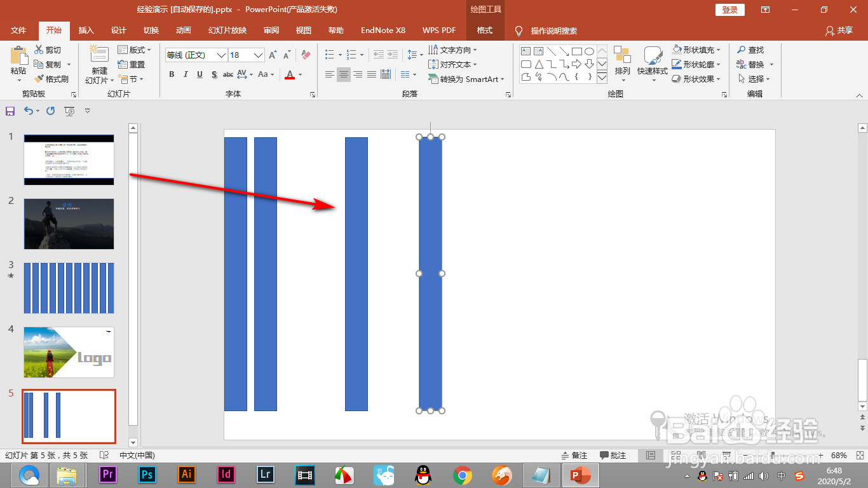This screenshot has width=868, height=488.
Task: Save the presentation from Quick Access Toolbar
Action: (10, 111)
